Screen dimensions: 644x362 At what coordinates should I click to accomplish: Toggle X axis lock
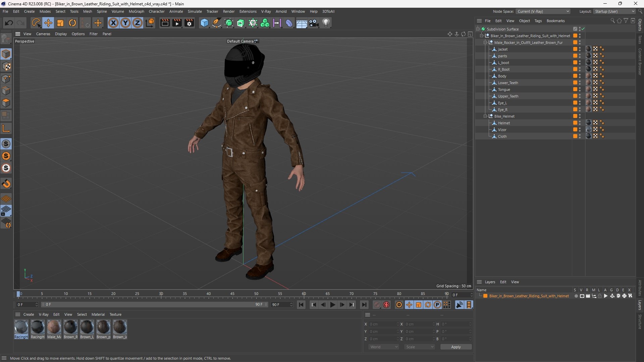click(x=113, y=23)
